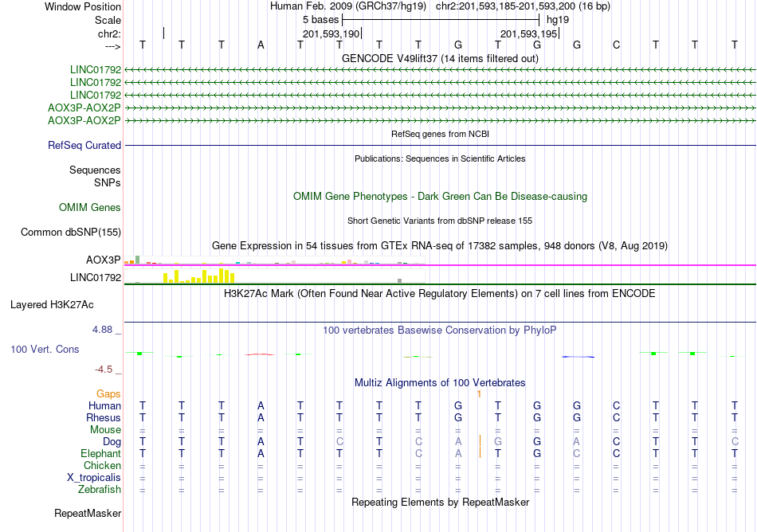
Task: Select the Mouse species label
Action: pos(105,430)
